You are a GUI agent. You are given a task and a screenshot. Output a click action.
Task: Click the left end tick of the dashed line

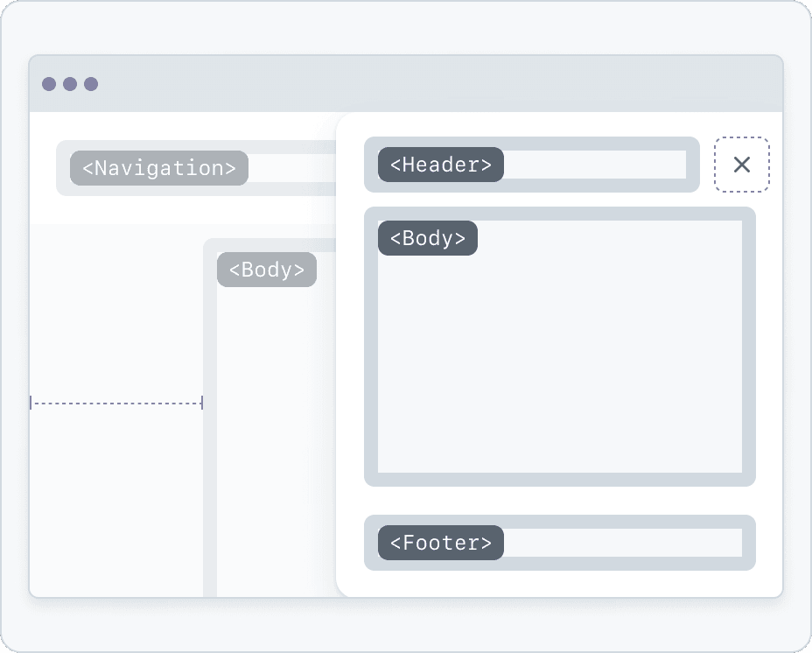(31, 403)
